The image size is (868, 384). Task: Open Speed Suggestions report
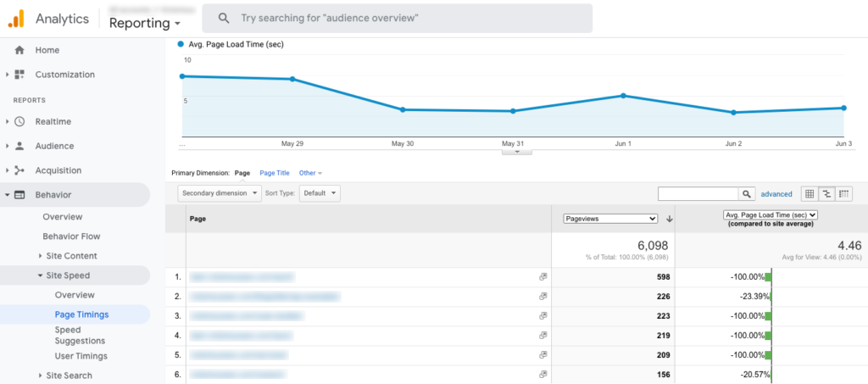point(68,335)
